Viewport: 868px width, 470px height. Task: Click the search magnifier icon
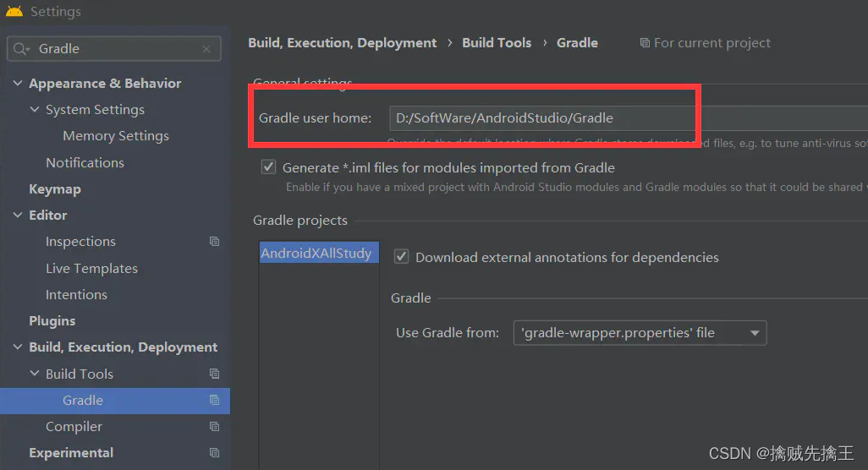click(20, 49)
